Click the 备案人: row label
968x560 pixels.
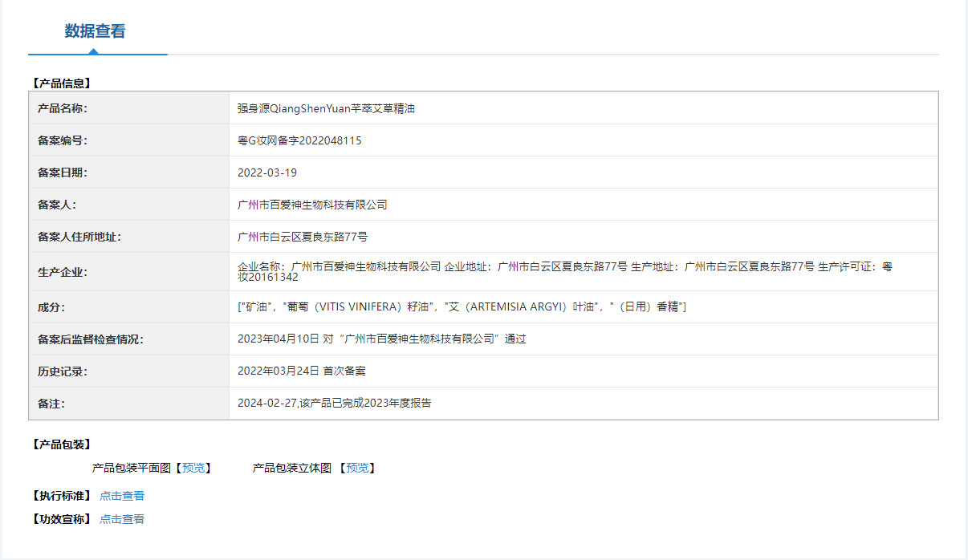pos(57,205)
